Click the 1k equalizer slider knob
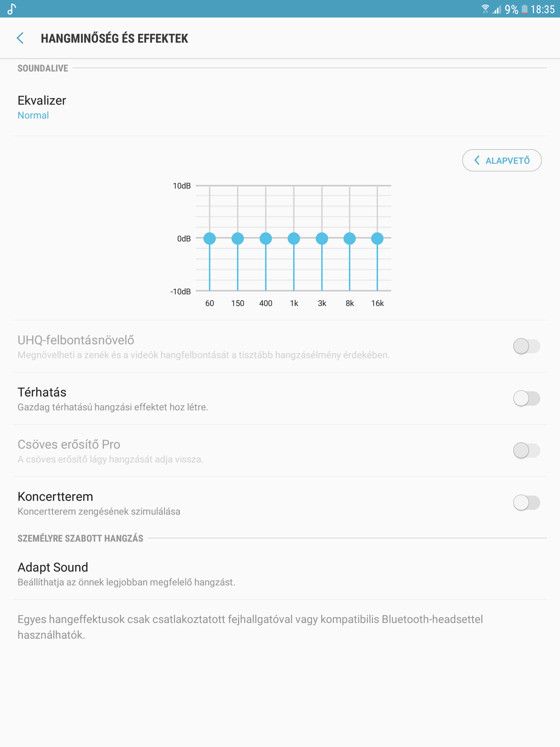560x747 pixels. 294,239
